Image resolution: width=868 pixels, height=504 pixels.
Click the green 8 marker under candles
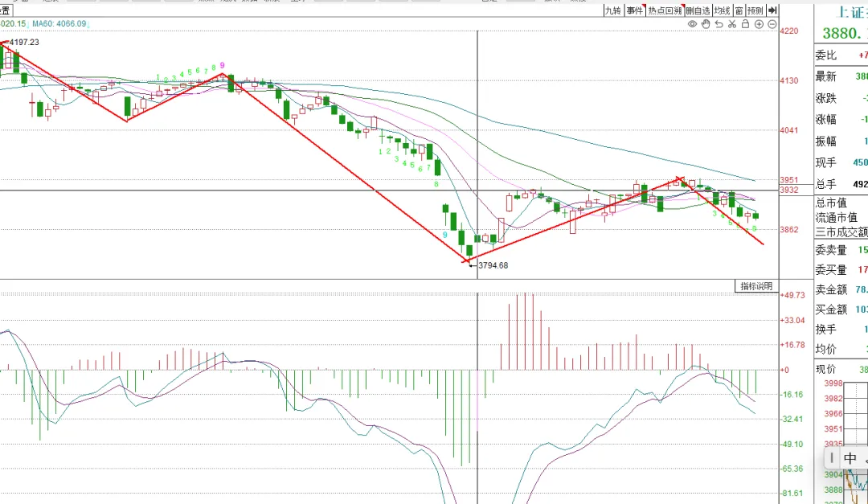(436, 184)
